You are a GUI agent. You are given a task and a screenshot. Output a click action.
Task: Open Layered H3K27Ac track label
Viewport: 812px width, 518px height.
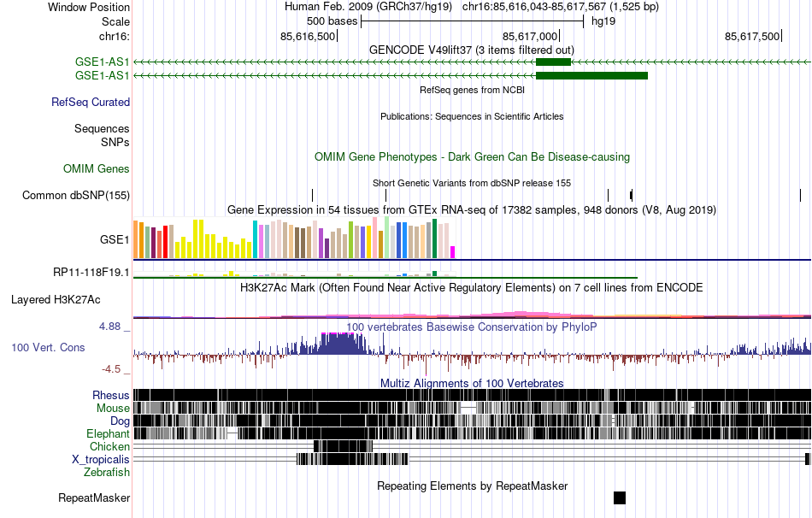click(56, 300)
